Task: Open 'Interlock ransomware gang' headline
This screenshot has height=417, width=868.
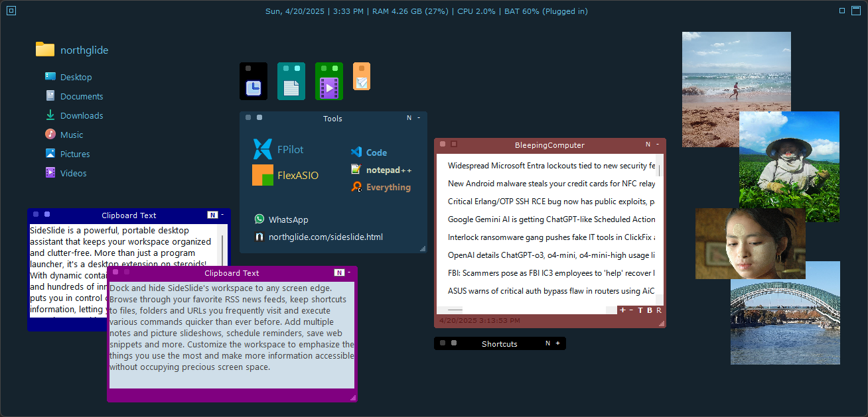Action: 551,237
